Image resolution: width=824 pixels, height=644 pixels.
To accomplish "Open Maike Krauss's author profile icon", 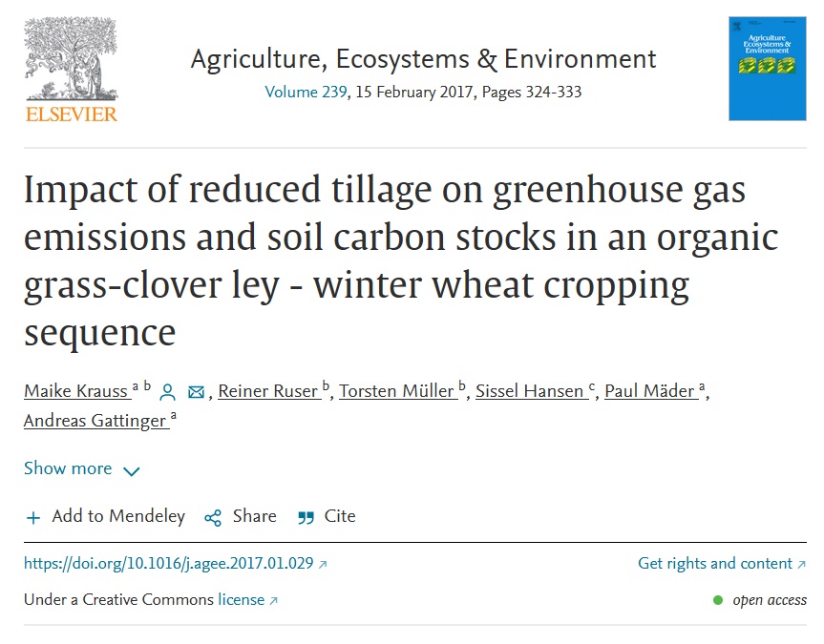I will [167, 391].
